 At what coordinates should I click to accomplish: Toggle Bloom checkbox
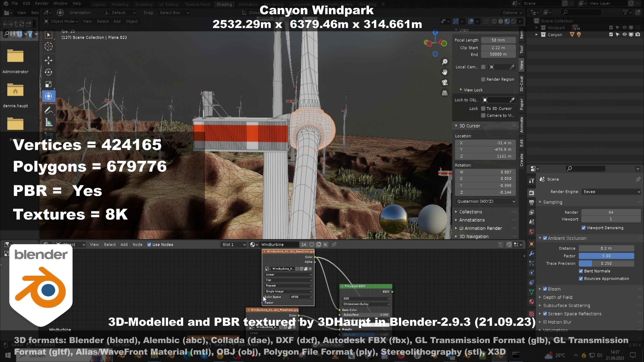click(x=545, y=289)
